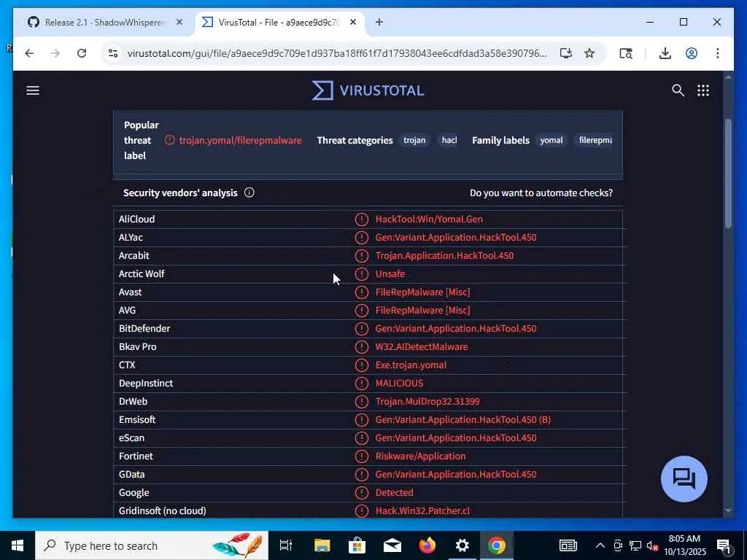747x560 pixels.
Task: Open the VirusTotal hamburger menu
Action: 32,90
